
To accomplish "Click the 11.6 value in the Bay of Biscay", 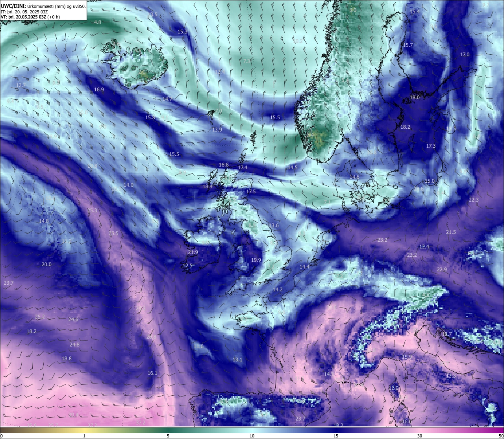I will pos(198,346).
